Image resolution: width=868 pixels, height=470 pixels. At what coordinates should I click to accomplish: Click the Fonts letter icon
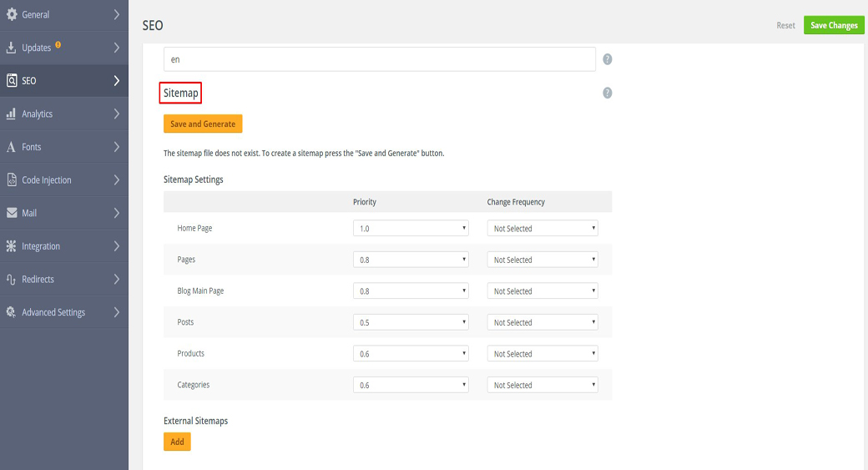pyautogui.click(x=12, y=147)
